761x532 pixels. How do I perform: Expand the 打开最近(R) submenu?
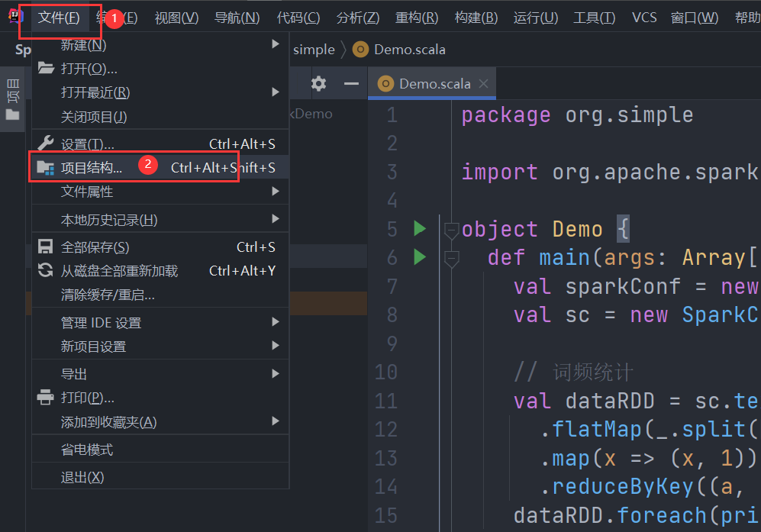[x=160, y=92]
